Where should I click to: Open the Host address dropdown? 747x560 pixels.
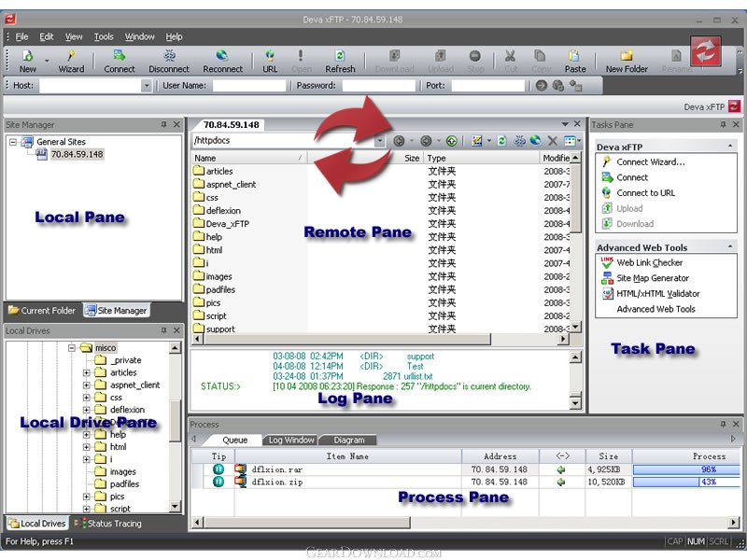point(147,86)
